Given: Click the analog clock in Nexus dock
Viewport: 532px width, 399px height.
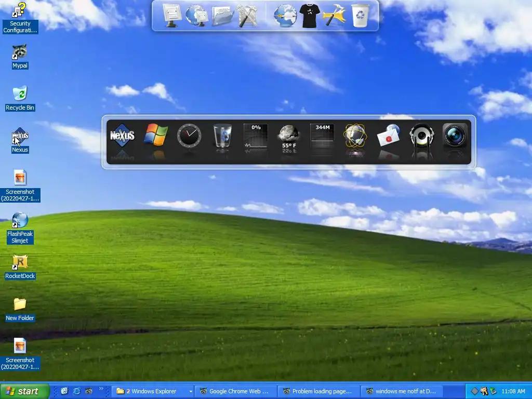Looking at the screenshot, I should (x=189, y=136).
